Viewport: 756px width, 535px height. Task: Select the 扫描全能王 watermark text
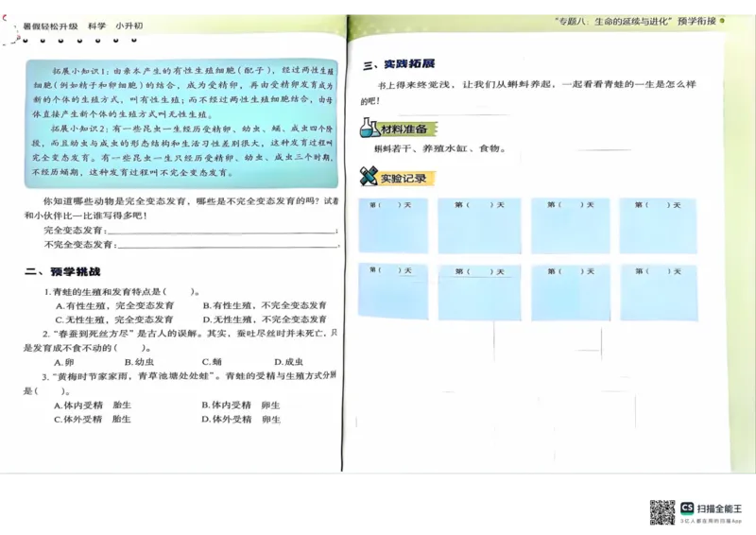pos(719,509)
